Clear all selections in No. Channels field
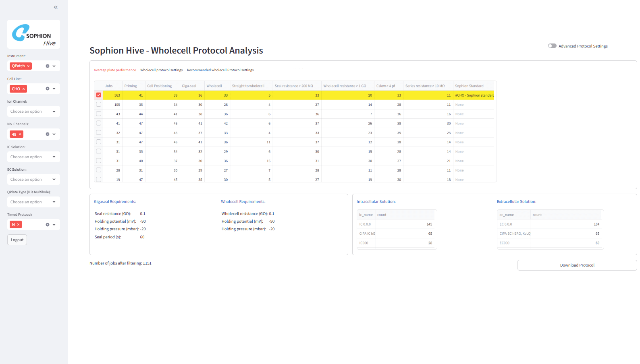Viewport: 640px width, 364px height. 47,134
